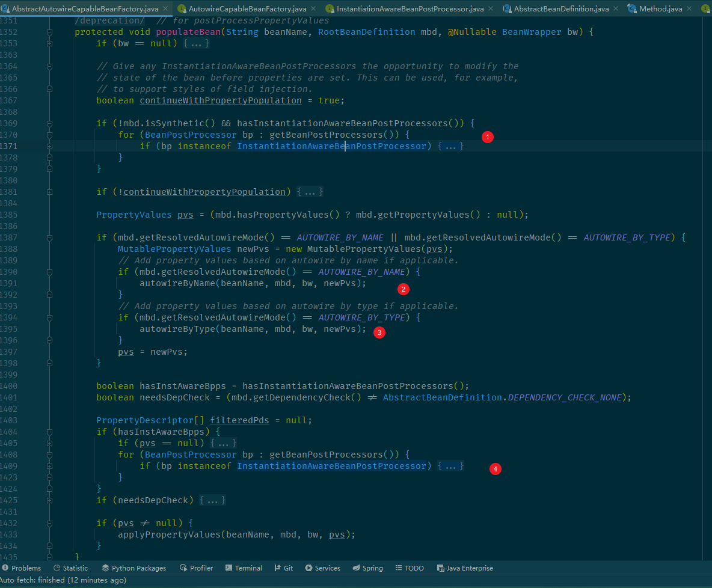The image size is (712, 588).
Task: Click the Statistic tool window icon
Action: pyautogui.click(x=57, y=568)
